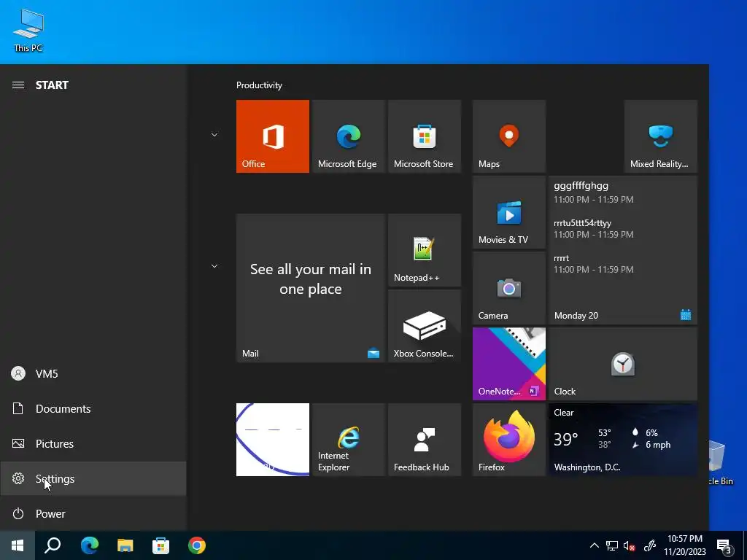Open the white sketch thumbnail tile
Viewport: 747px width, 560px height.
[273, 440]
